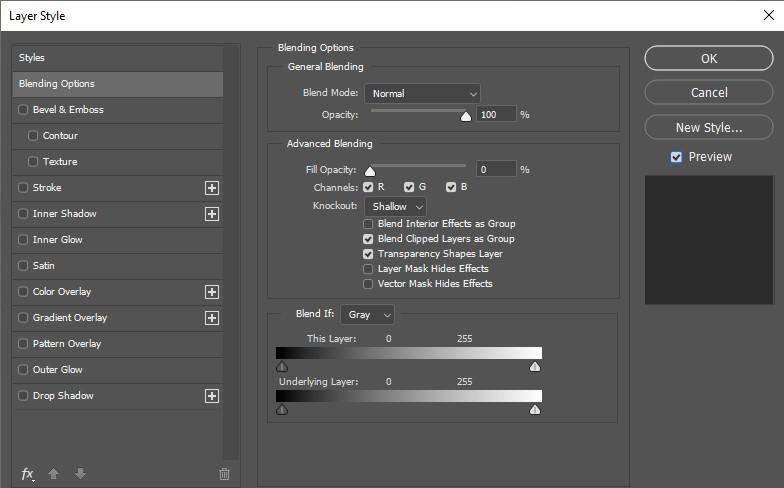Confirm with the OK button
This screenshot has height=488, width=784.
pyautogui.click(x=709, y=58)
